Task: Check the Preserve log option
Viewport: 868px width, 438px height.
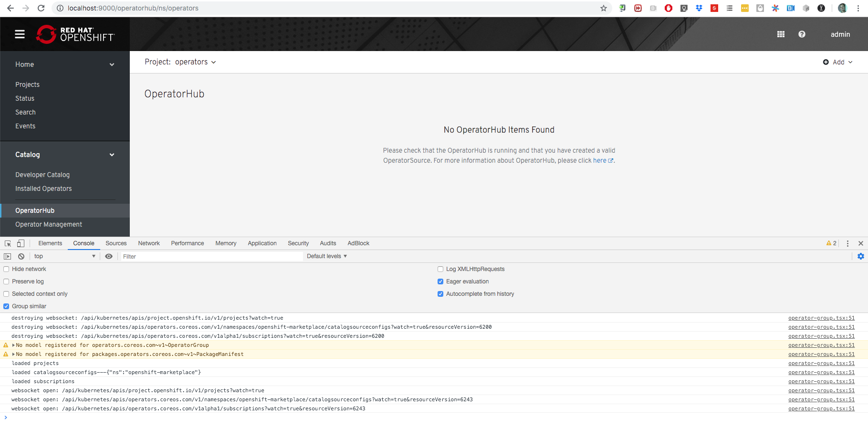Action: pos(6,281)
